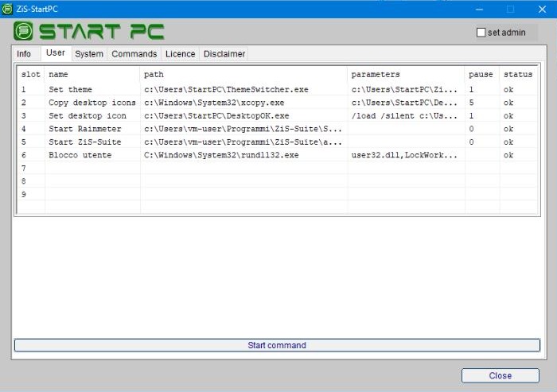Enable the set admin checkbox

481,33
